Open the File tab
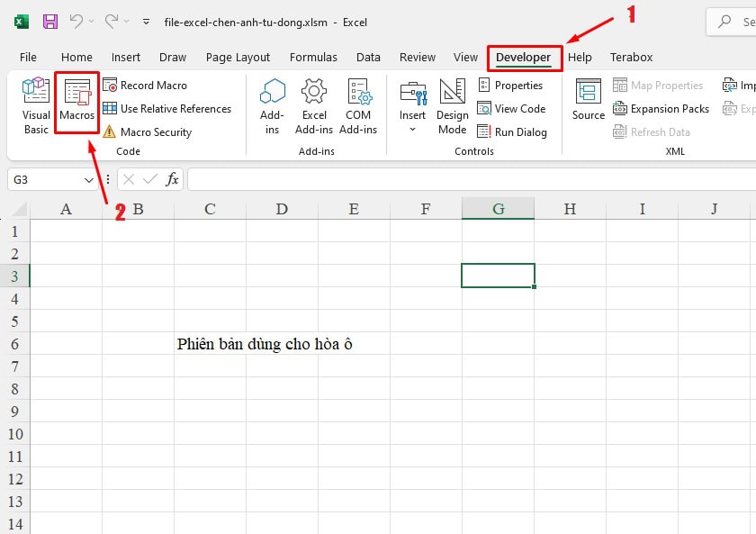Screen dimensions: 756x534 (x=28, y=57)
